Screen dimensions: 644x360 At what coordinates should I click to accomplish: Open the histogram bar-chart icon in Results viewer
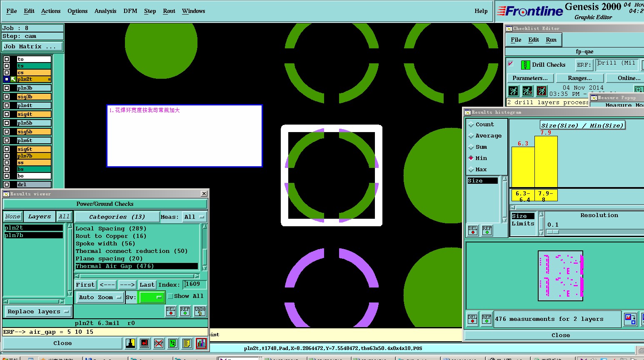click(201, 343)
